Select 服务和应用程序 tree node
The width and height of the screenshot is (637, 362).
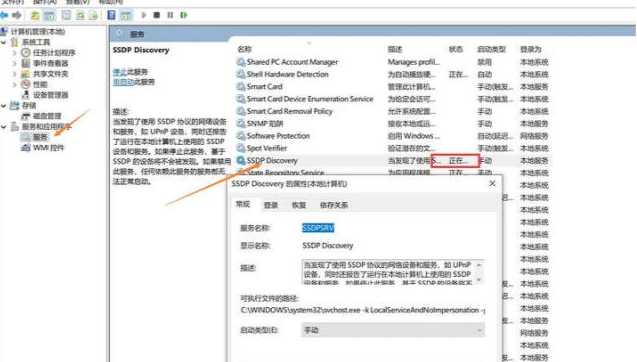click(46, 127)
